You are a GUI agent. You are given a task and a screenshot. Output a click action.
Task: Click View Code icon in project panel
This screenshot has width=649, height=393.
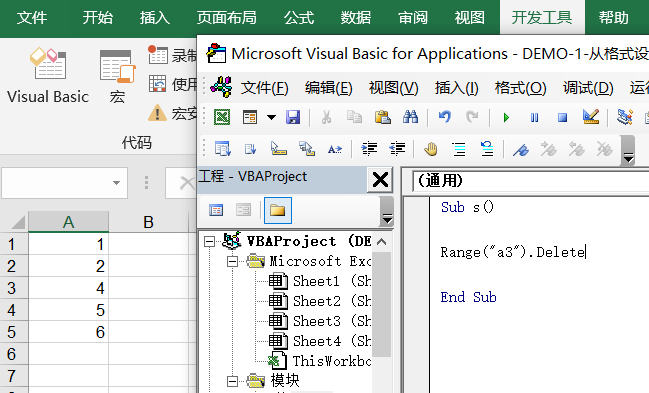click(x=216, y=210)
